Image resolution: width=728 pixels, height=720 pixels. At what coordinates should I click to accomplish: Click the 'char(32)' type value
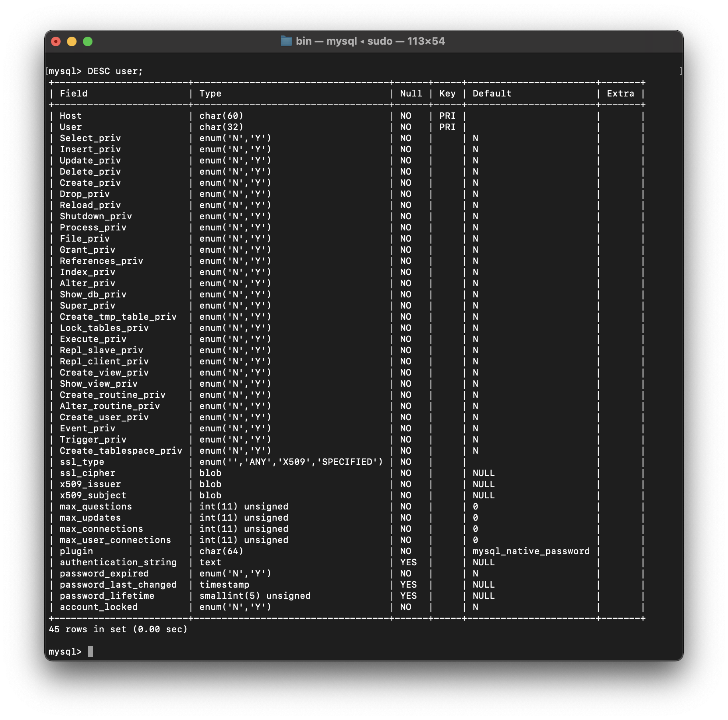[x=221, y=127]
